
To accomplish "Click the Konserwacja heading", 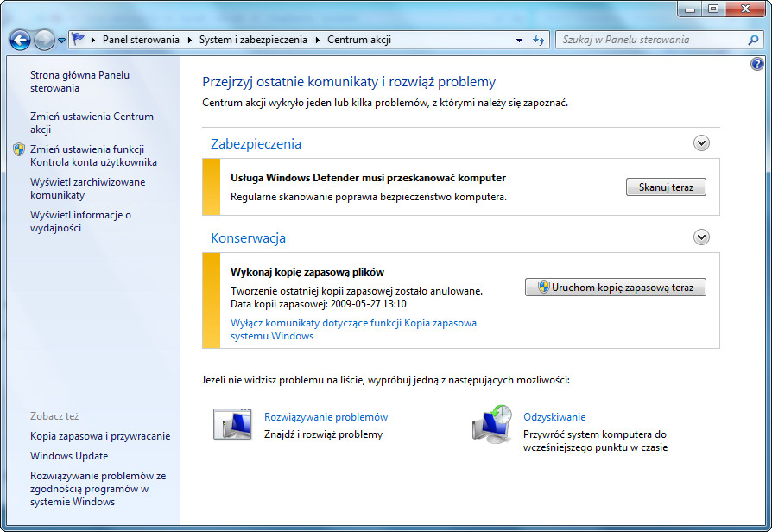I will [248, 237].
